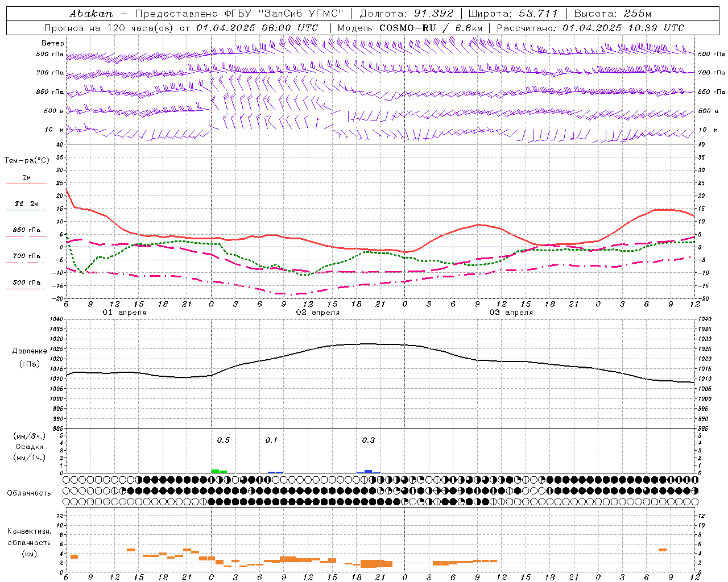Screen dimensions: 728x582
Task: Click the "Конвективн." convective cloud label
Action: click(x=29, y=531)
